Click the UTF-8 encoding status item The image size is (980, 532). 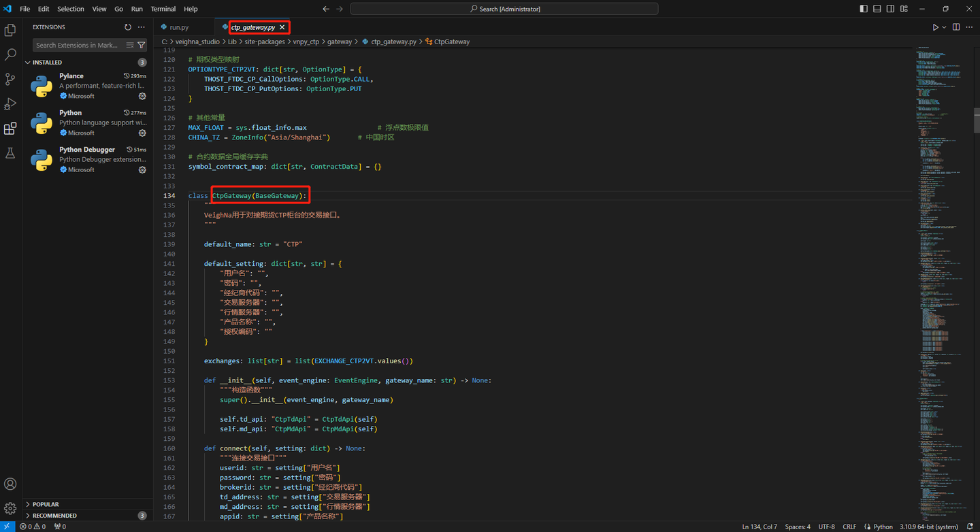[826, 527]
